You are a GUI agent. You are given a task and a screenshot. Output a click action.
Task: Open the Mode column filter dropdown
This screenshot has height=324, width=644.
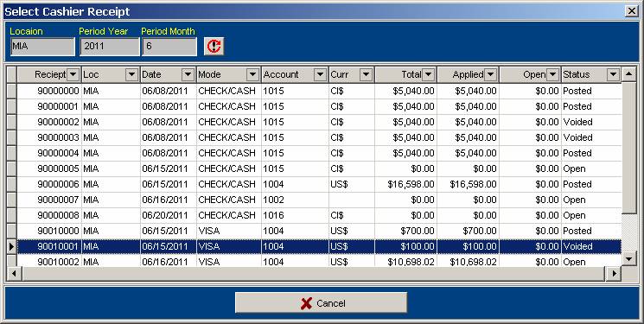click(252, 74)
